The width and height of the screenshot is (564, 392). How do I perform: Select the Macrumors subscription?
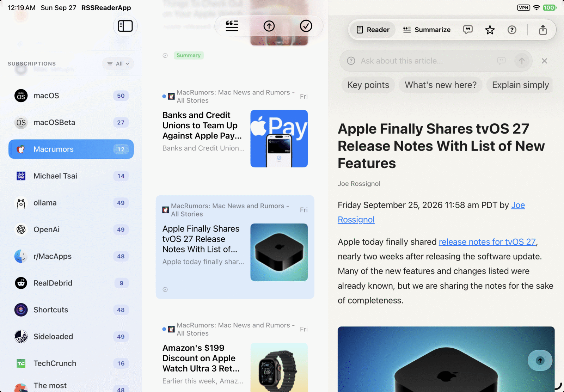[x=71, y=149]
